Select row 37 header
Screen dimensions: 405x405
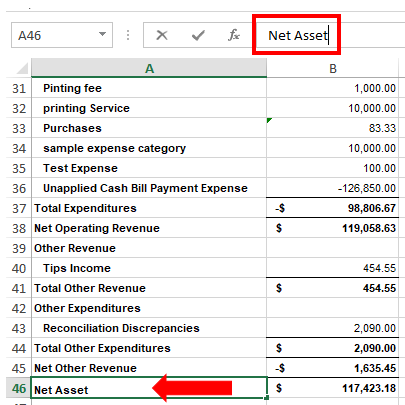(19, 208)
